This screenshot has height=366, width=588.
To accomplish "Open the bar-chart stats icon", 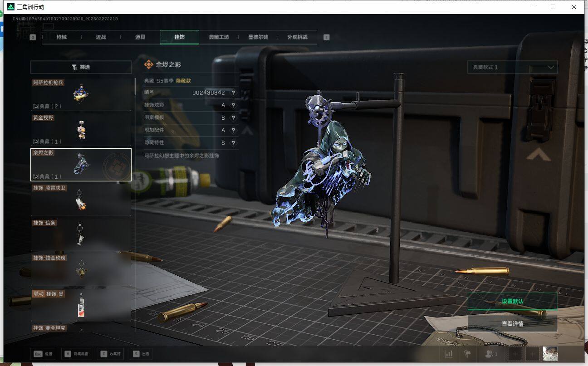I will (449, 354).
